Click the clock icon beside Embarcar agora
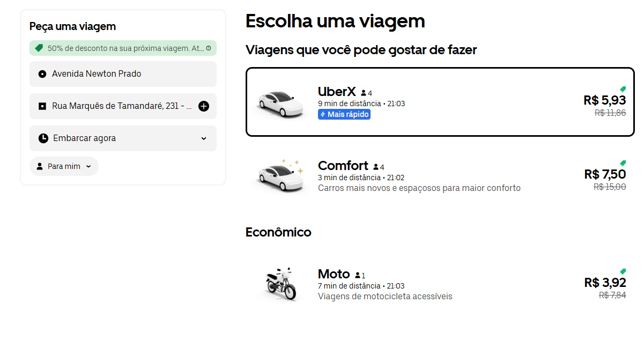 point(43,138)
